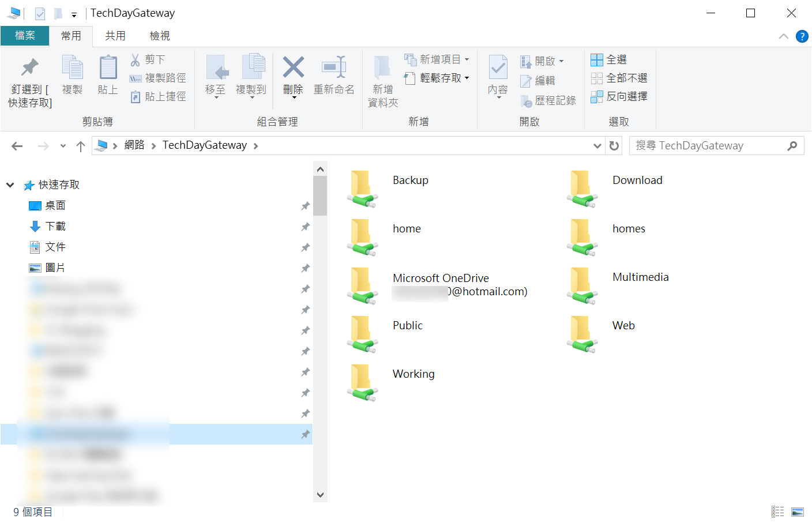Collapse the Quick access (快速存取) tree node
Image resolution: width=812 pixels, height=523 pixels.
[x=10, y=185]
